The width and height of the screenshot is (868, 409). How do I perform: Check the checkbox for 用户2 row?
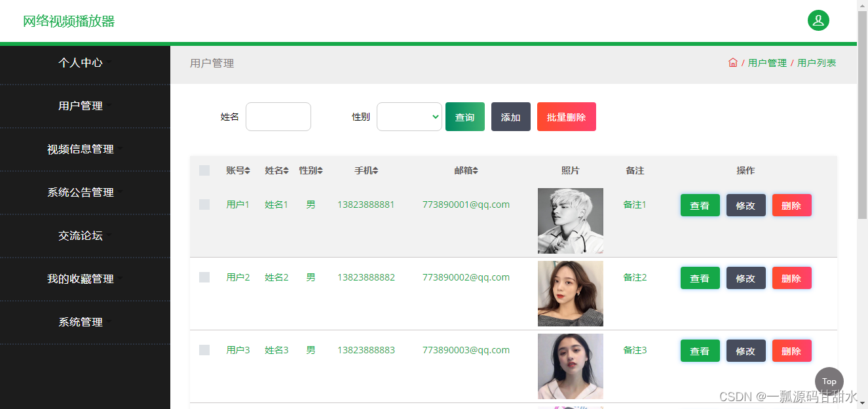pos(204,277)
